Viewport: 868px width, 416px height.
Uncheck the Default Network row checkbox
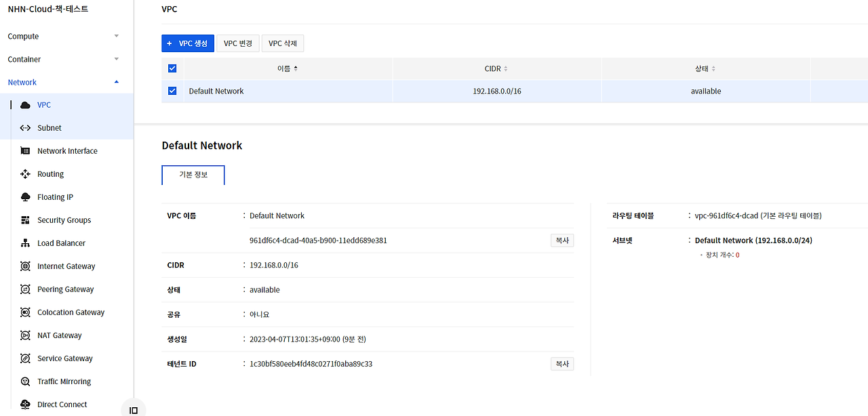tap(172, 91)
